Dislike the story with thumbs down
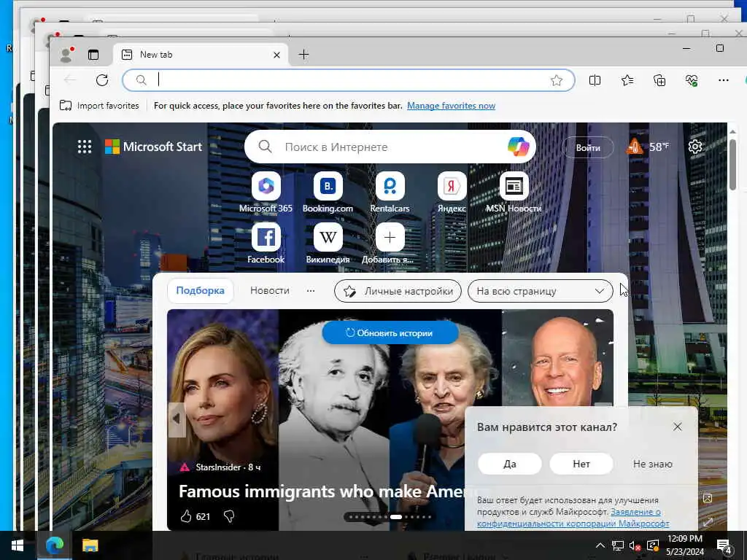The image size is (747, 560). pyautogui.click(x=229, y=517)
